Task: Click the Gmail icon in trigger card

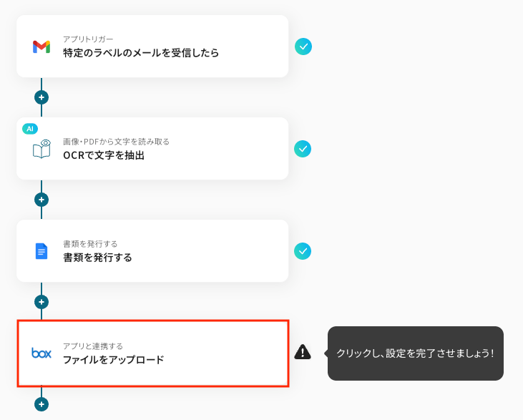Action: [x=41, y=47]
